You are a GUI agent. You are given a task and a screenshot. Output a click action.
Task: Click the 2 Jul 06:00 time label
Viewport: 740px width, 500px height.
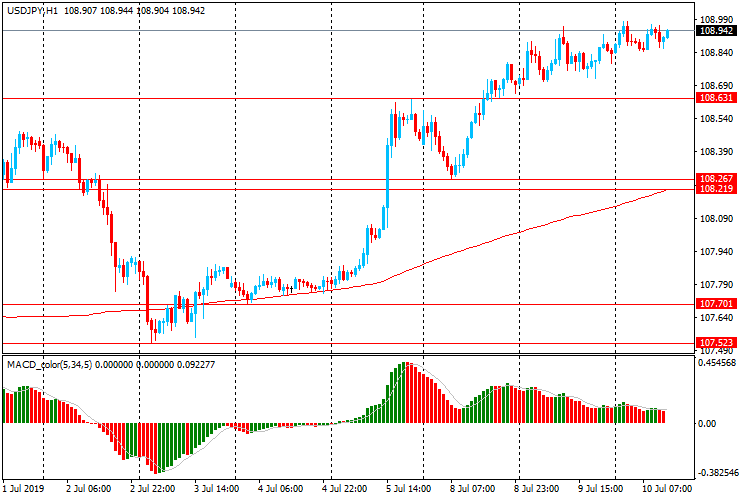pos(88,488)
